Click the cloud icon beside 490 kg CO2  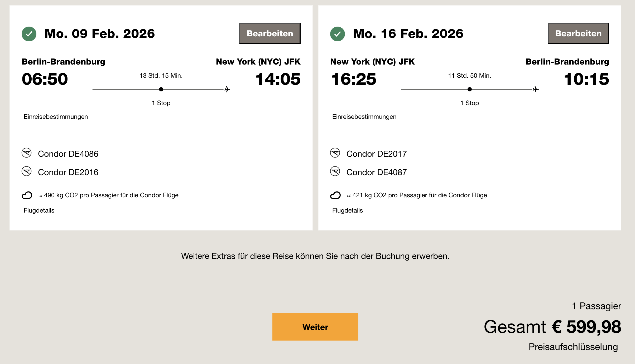(27, 195)
